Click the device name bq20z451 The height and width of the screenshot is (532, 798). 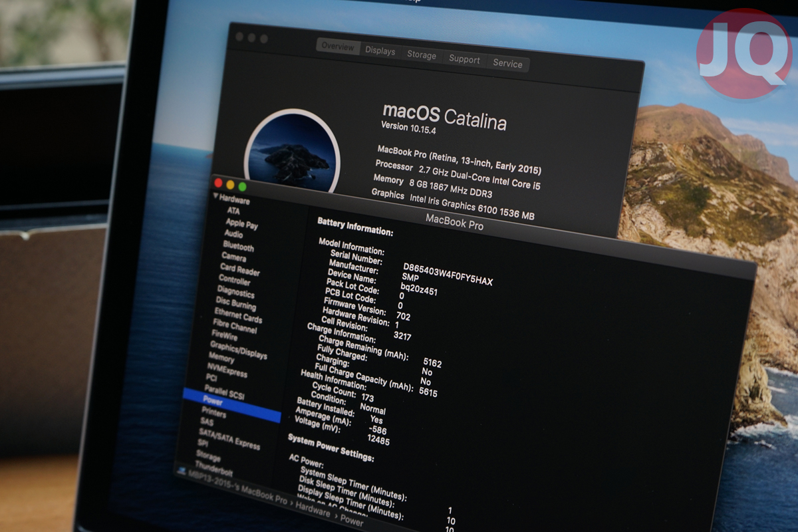(419, 289)
